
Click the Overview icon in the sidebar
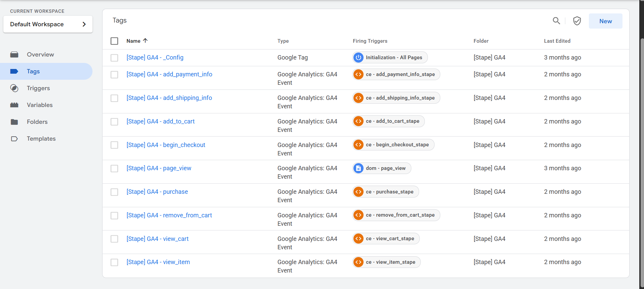click(x=14, y=55)
